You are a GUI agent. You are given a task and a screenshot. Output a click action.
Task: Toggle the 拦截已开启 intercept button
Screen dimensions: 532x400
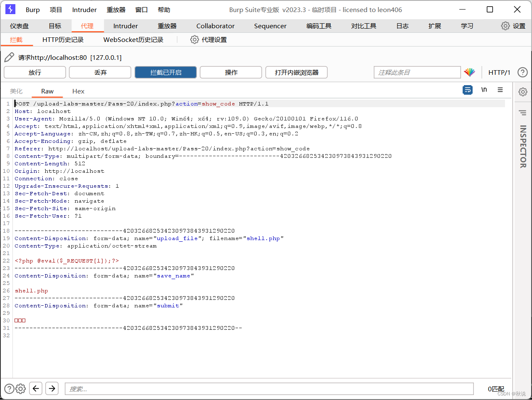tap(166, 72)
